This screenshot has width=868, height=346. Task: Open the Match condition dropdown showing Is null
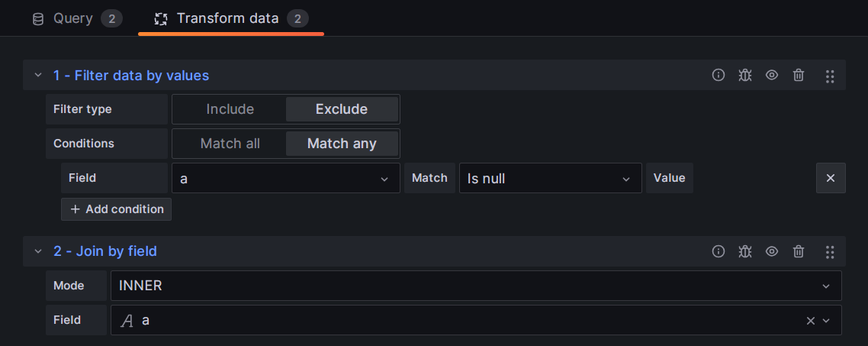pyautogui.click(x=549, y=178)
